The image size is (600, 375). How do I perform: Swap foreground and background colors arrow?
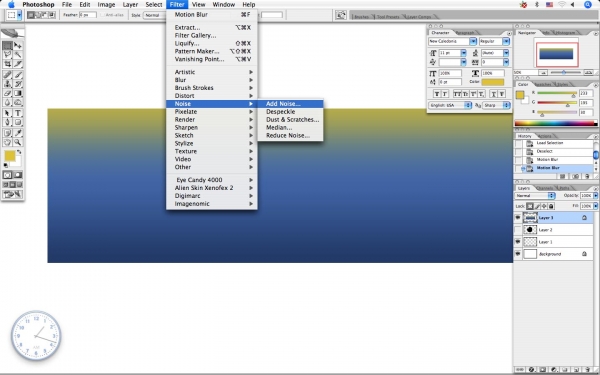(x=19, y=152)
